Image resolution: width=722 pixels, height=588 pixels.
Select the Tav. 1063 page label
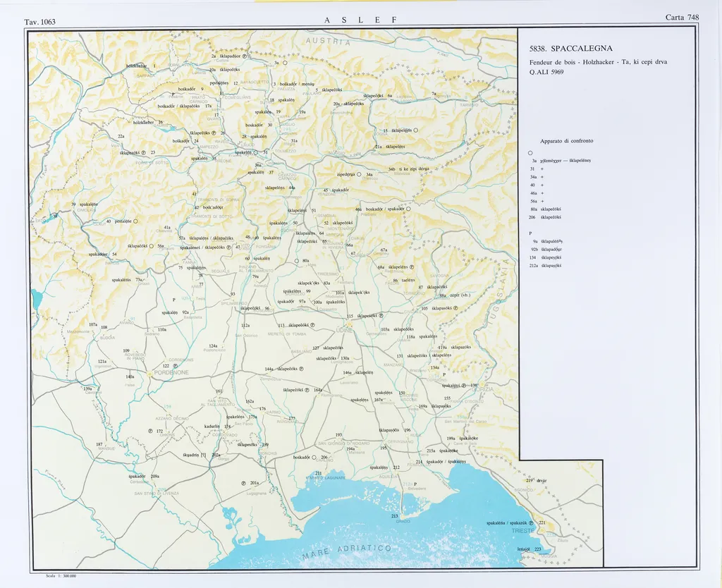point(40,22)
